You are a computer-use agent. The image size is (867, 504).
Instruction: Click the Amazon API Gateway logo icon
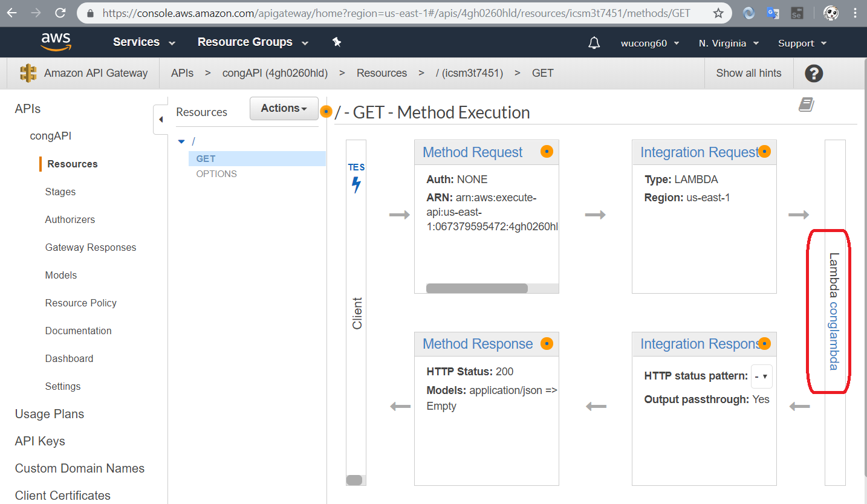pos(28,73)
